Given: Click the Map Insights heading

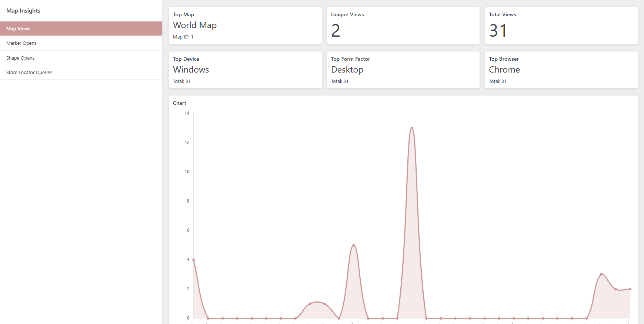Looking at the screenshot, I should [x=23, y=11].
